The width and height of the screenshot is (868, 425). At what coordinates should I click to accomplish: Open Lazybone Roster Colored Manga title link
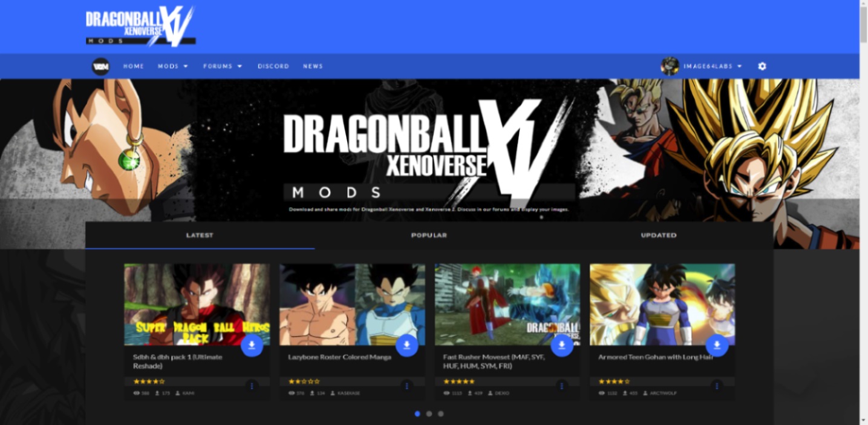[x=339, y=357]
